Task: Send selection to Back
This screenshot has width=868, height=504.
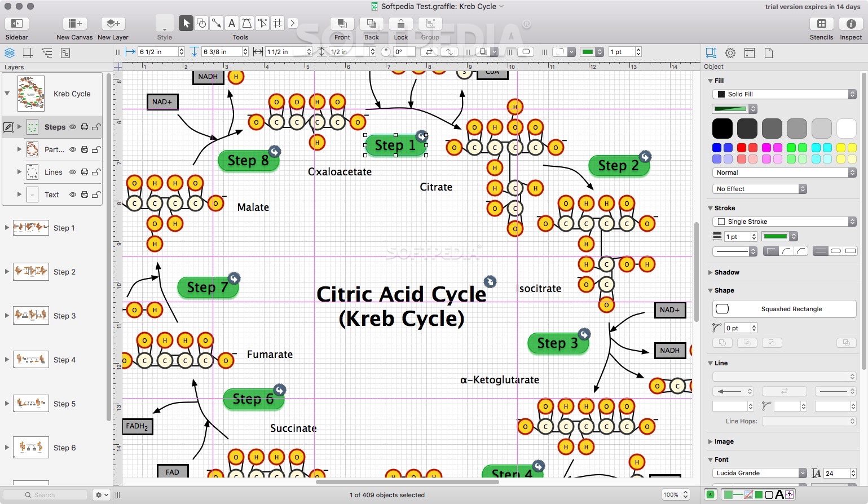Action: click(371, 24)
